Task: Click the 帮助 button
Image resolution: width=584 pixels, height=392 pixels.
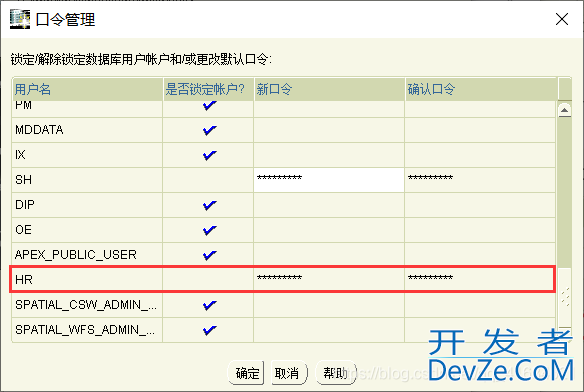Action: (336, 372)
